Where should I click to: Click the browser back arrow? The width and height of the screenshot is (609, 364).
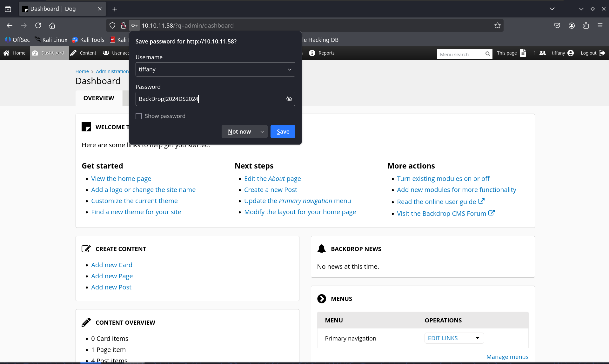pyautogui.click(x=10, y=25)
